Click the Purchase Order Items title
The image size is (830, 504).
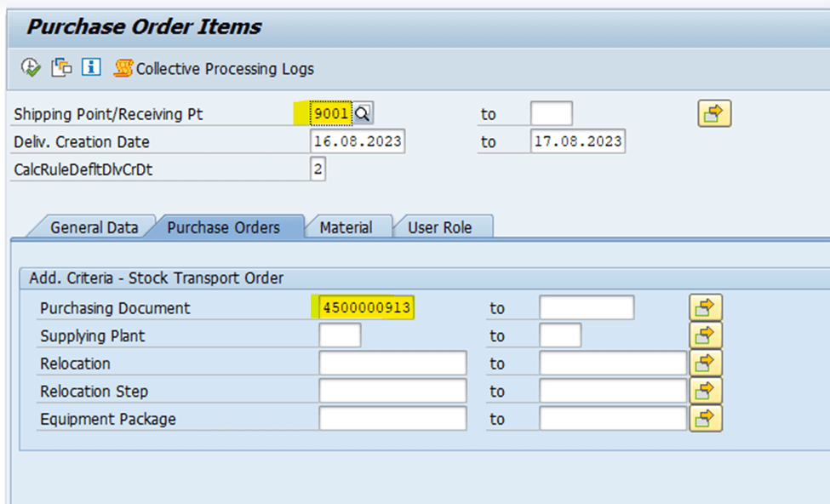click(x=144, y=26)
